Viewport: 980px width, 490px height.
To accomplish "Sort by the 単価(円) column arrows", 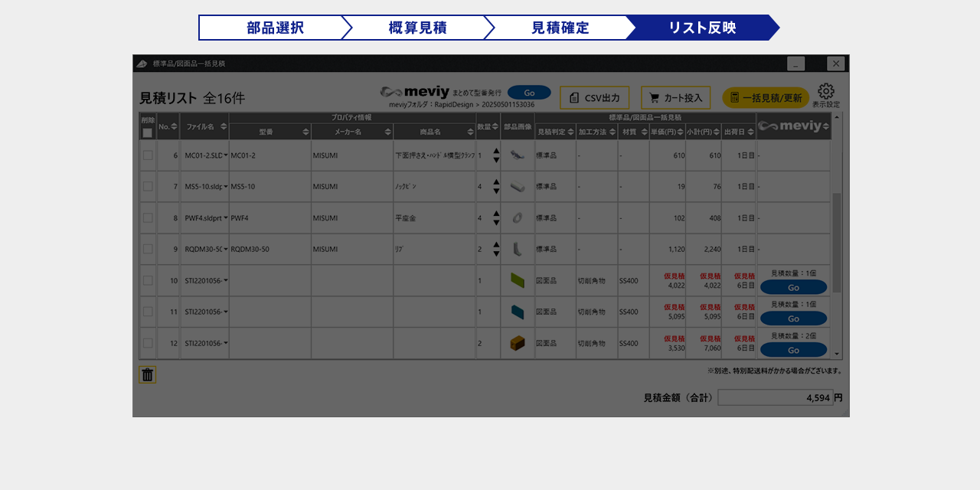I will point(681,132).
